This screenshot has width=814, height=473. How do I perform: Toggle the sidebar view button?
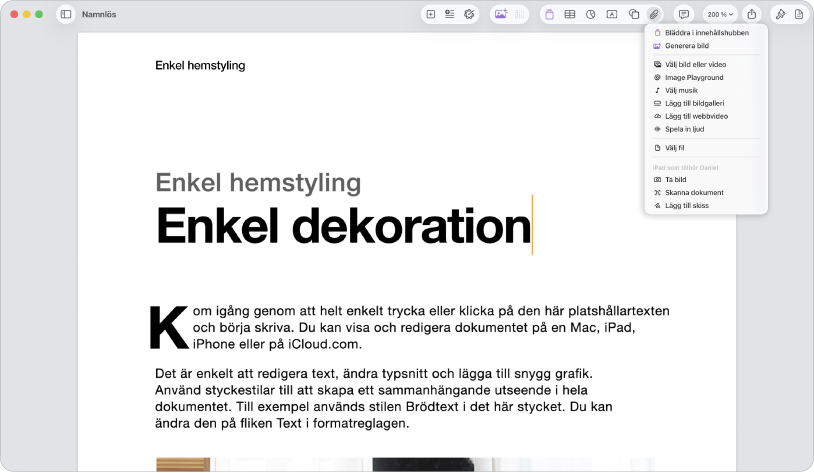[x=66, y=15]
